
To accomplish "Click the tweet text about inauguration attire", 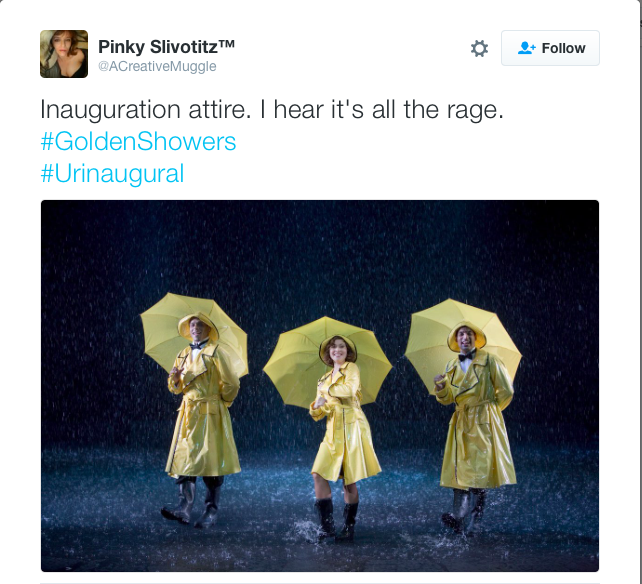I will pos(272,110).
